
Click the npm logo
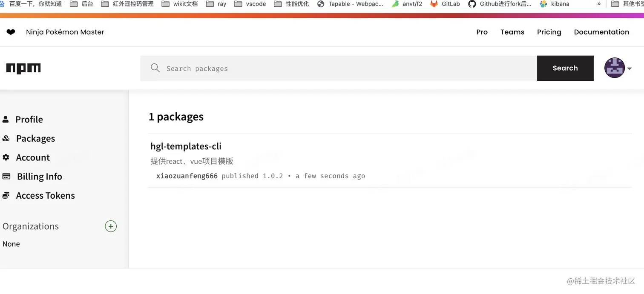(x=23, y=69)
